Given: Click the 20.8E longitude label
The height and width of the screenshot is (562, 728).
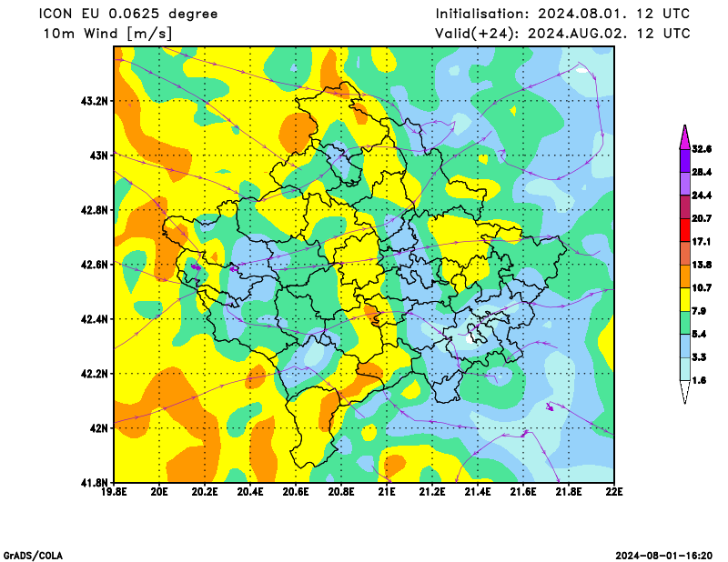Looking at the screenshot, I should click(x=341, y=491).
